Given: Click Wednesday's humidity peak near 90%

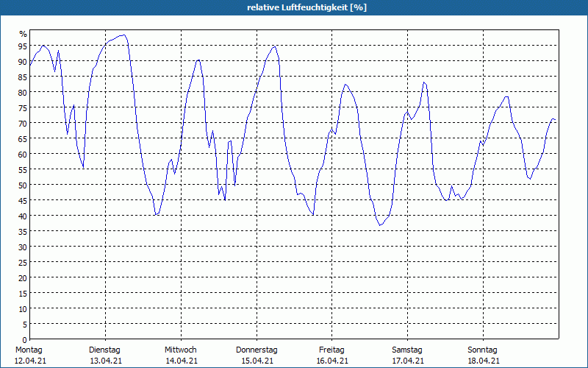Looking at the screenshot, I should pos(198,60).
